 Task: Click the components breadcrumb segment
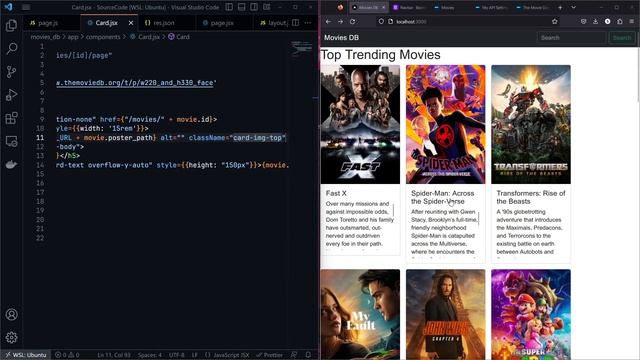[103, 37]
